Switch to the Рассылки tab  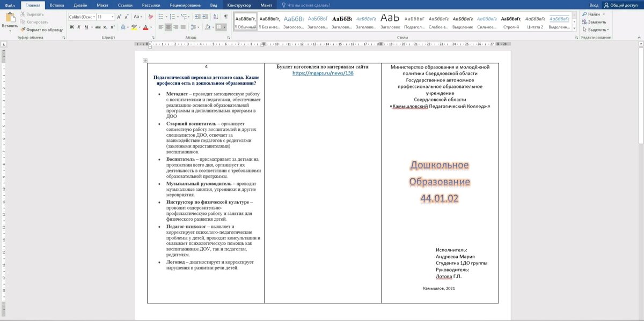151,5
